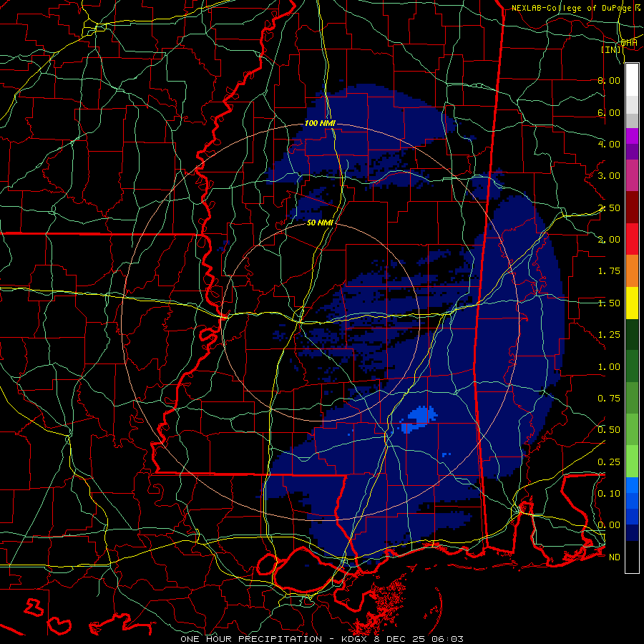Select the 0.25 legend value label
This screenshot has width=644, height=644.
pyautogui.click(x=609, y=462)
